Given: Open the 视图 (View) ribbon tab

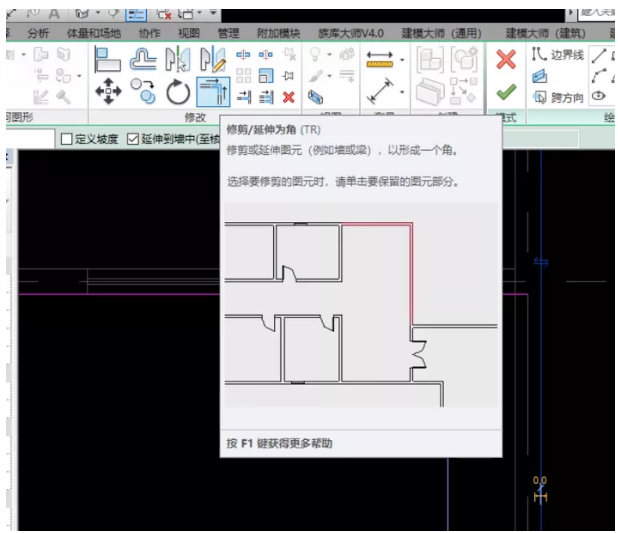Looking at the screenshot, I should (189, 33).
